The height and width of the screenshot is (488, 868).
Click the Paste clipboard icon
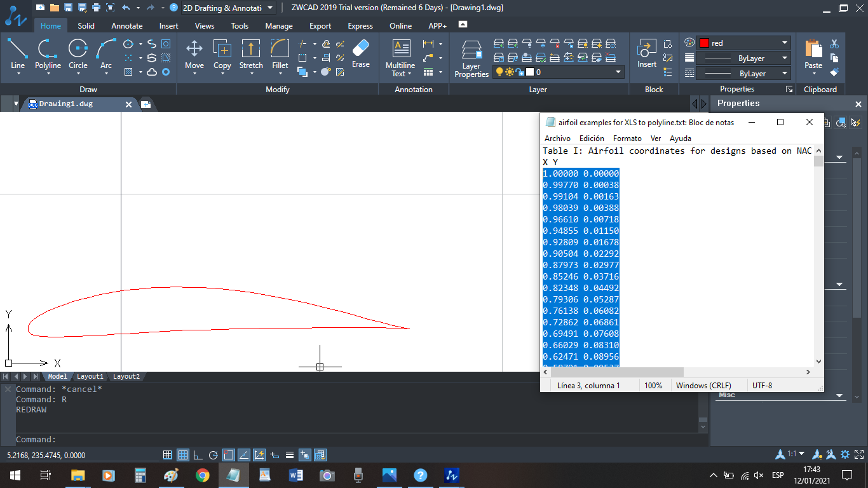813,53
